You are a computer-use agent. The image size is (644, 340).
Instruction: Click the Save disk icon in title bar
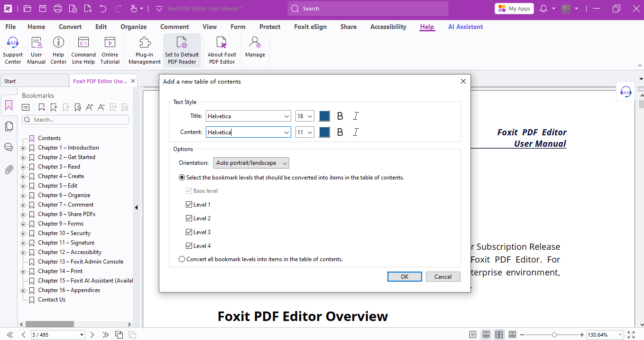click(x=43, y=9)
